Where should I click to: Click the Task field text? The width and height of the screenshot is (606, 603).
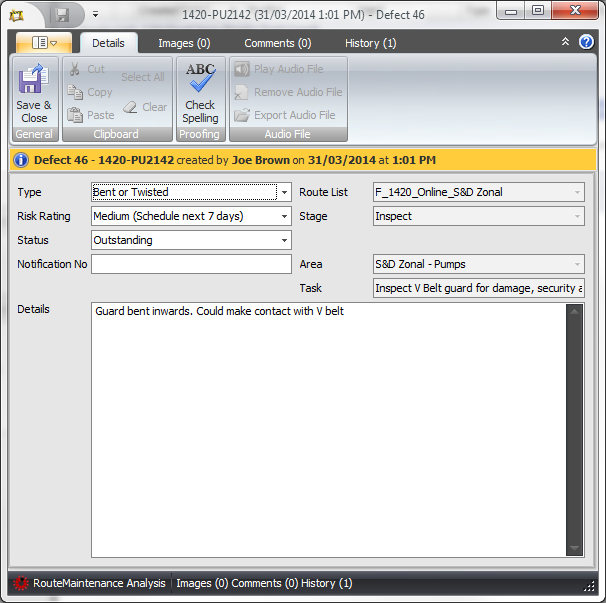pos(478,288)
